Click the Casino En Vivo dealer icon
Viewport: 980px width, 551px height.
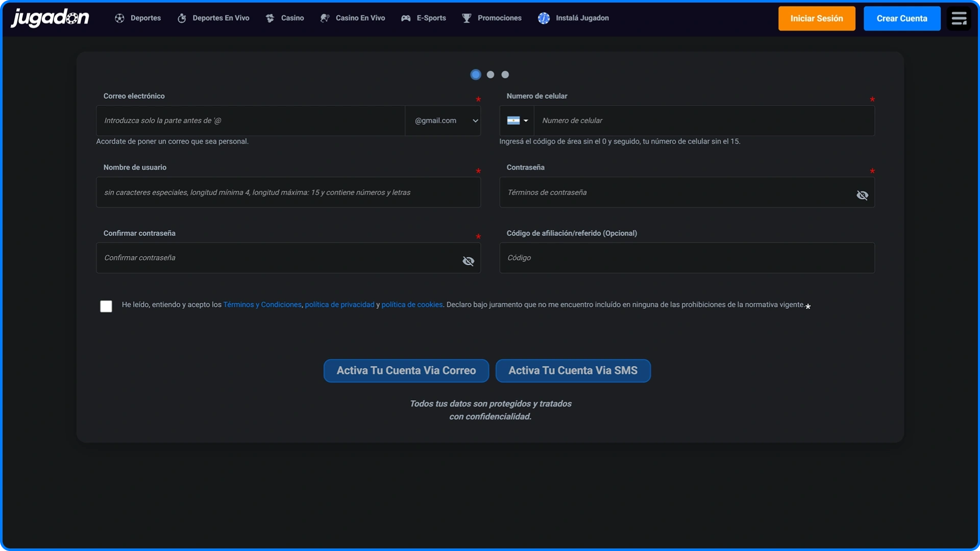325,18
